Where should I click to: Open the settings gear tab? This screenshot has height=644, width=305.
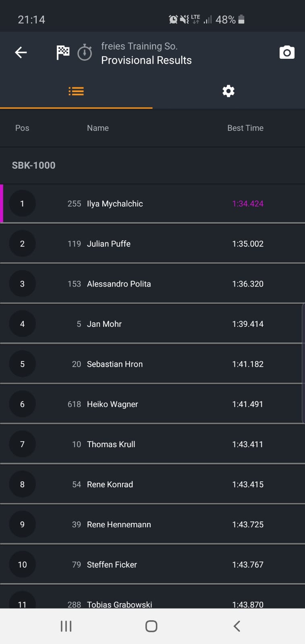tap(228, 91)
